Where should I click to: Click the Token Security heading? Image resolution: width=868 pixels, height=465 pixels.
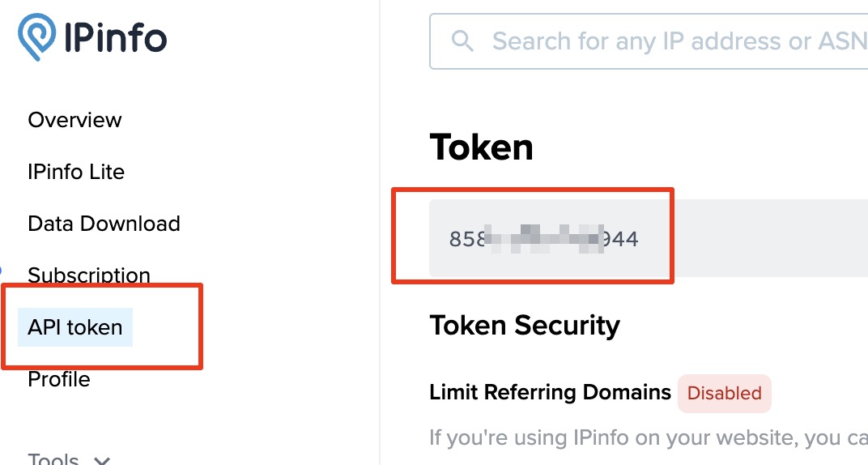pyautogui.click(x=525, y=325)
